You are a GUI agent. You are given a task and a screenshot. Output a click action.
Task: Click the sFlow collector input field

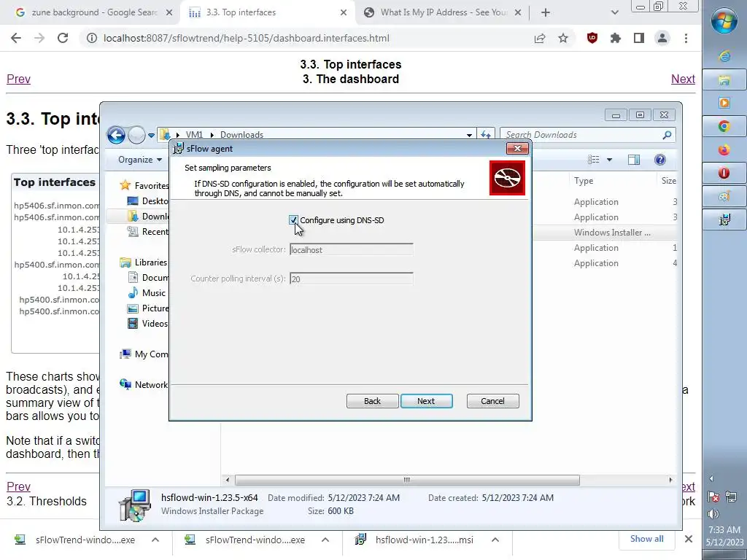click(351, 249)
